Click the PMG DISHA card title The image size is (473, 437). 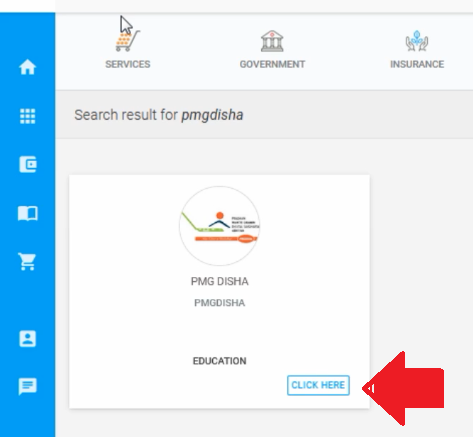219,281
